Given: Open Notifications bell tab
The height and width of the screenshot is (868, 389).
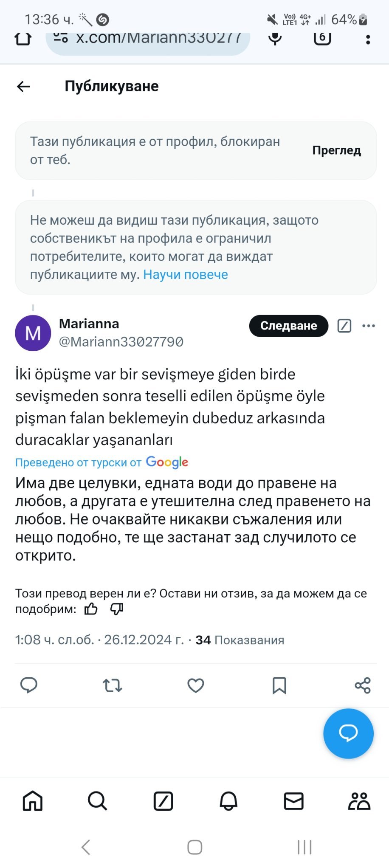Looking at the screenshot, I should tap(228, 801).
